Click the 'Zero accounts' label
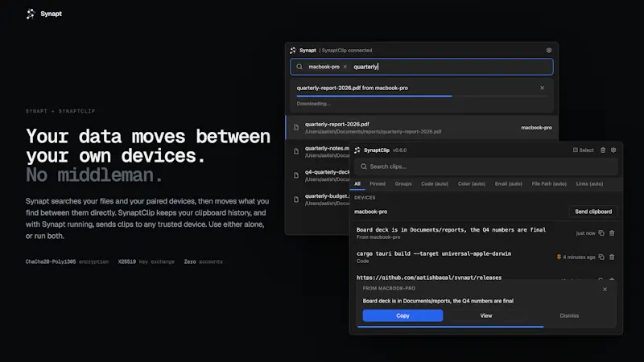The height and width of the screenshot is (362, 644). (x=204, y=262)
